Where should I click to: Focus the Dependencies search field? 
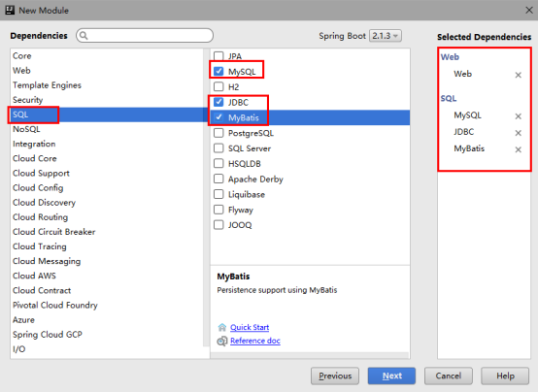[x=145, y=36]
